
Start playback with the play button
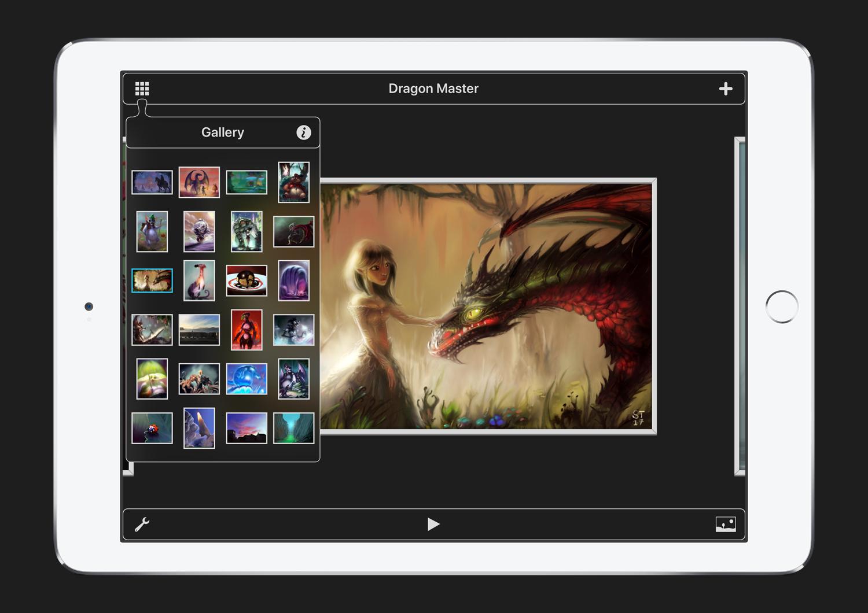433,524
